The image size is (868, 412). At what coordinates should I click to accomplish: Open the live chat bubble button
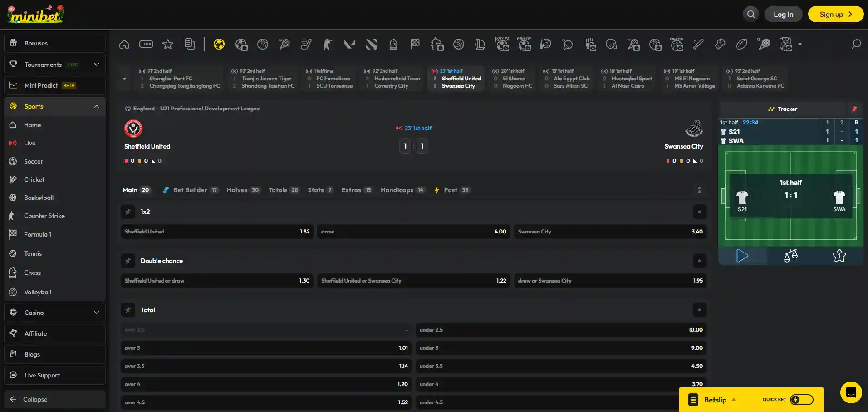(x=851, y=392)
